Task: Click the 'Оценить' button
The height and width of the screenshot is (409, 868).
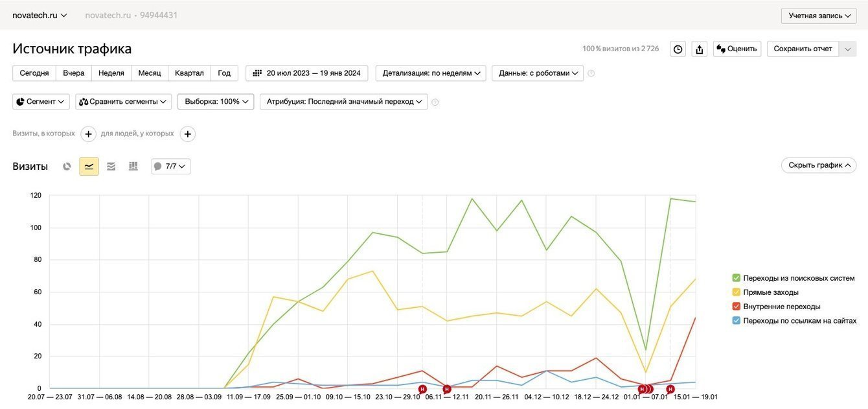Action: (x=737, y=49)
